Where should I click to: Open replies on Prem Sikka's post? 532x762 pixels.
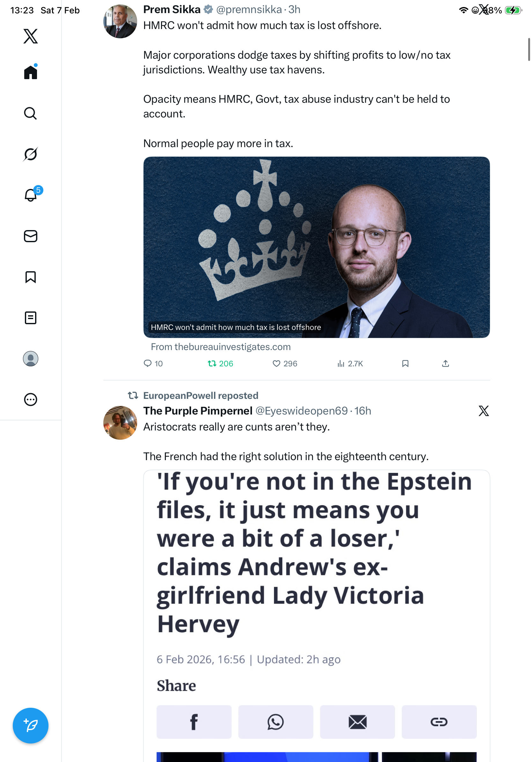coord(153,364)
